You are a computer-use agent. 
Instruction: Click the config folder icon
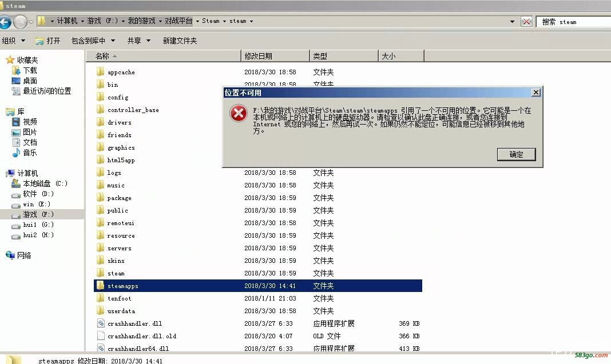[101, 97]
